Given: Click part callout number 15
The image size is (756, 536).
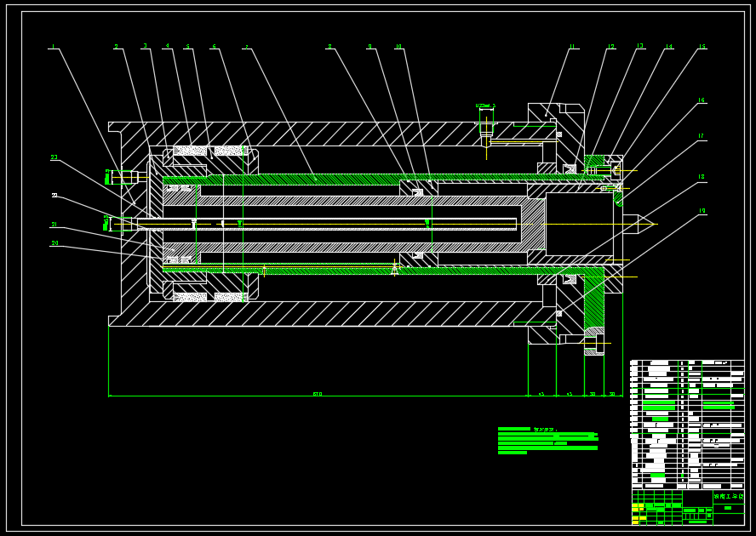Looking at the screenshot, I should coord(702,47).
